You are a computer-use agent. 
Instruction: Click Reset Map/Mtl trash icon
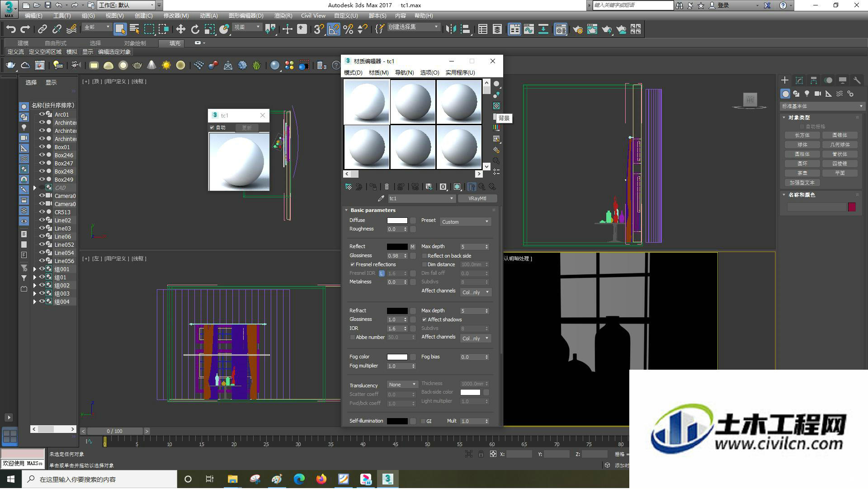click(x=387, y=187)
